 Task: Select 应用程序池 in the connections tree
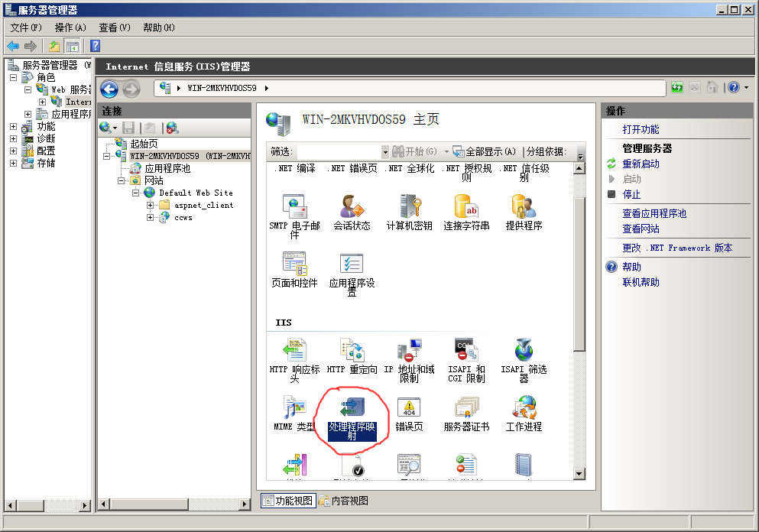point(167,168)
